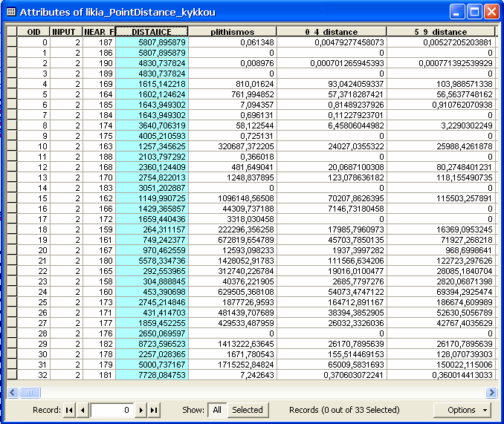Click the records selected status text
This screenshot has height=424, width=504.
pyautogui.click(x=344, y=410)
